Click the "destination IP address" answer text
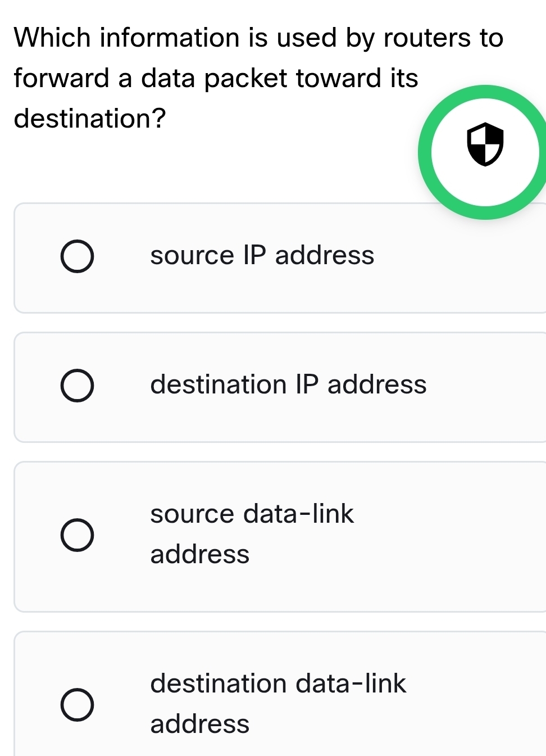This screenshot has height=756, width=546. tap(288, 385)
